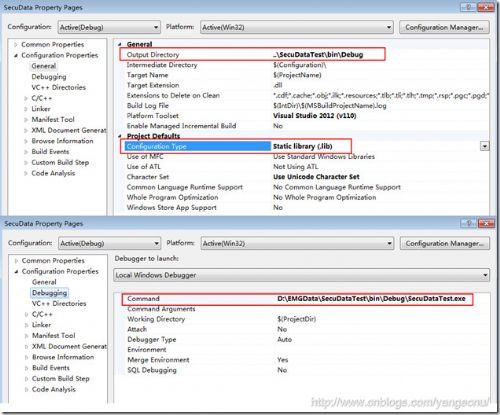Collapse Configuration Properties in upper tree
Viewport: 500px width, 415px height.
(16, 55)
